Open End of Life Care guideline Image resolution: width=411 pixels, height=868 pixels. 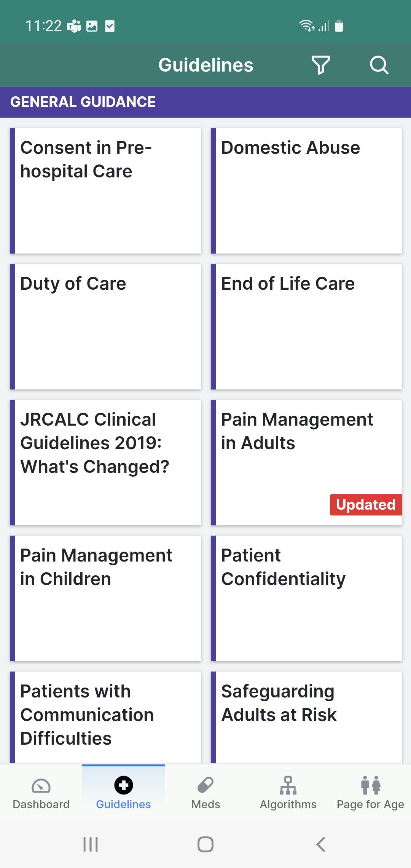pos(306,327)
